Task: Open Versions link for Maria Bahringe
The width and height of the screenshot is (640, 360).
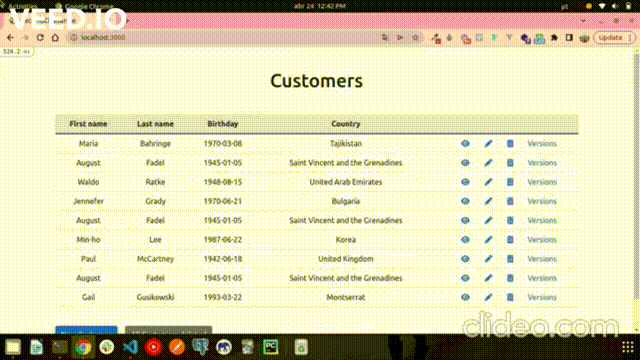Action: [542, 144]
